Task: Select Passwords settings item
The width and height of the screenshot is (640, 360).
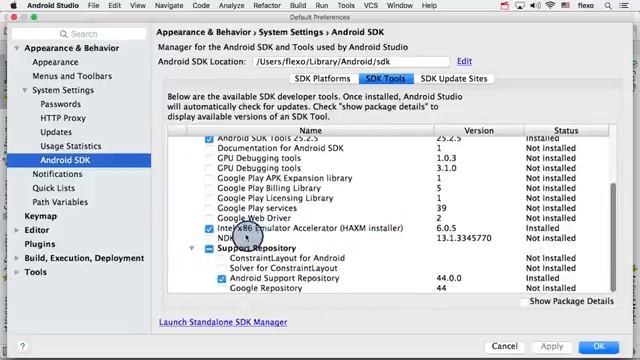Action: click(x=60, y=104)
